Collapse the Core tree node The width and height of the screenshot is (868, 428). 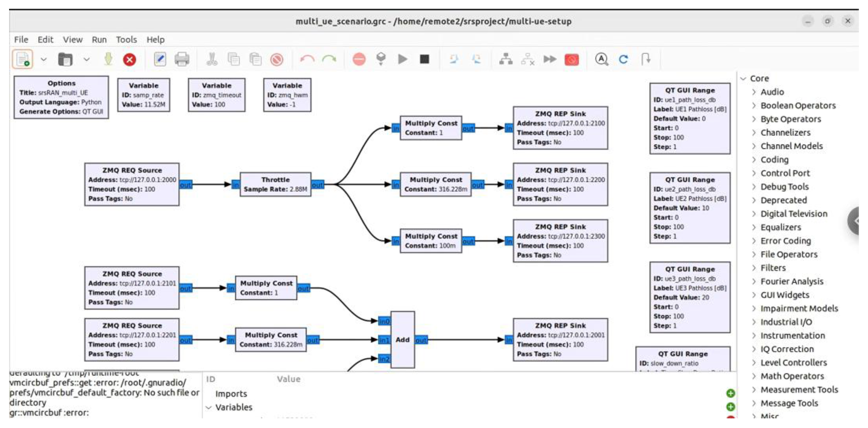click(x=744, y=78)
